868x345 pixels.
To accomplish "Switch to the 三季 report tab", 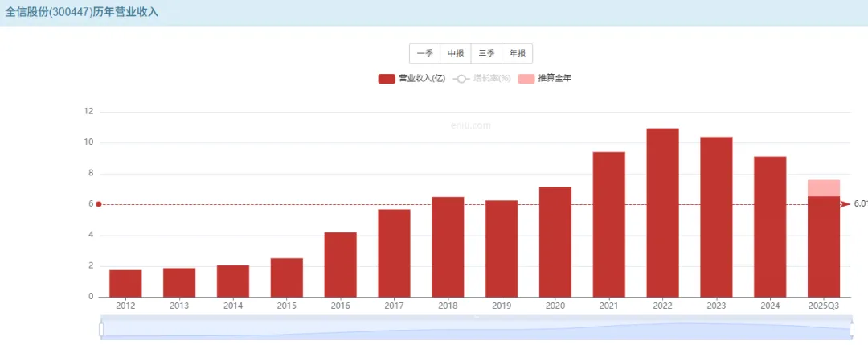I will point(486,54).
